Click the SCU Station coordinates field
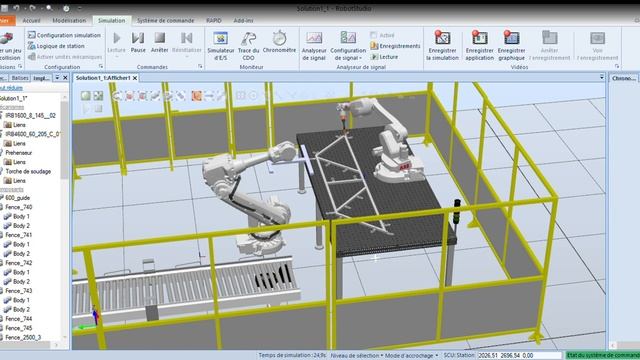The image size is (640, 360). tap(520, 356)
